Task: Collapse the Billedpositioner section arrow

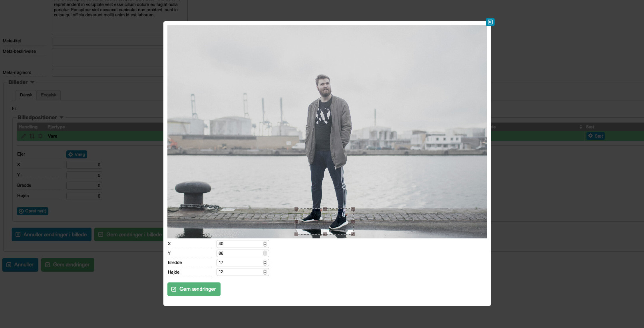Action: tap(62, 117)
